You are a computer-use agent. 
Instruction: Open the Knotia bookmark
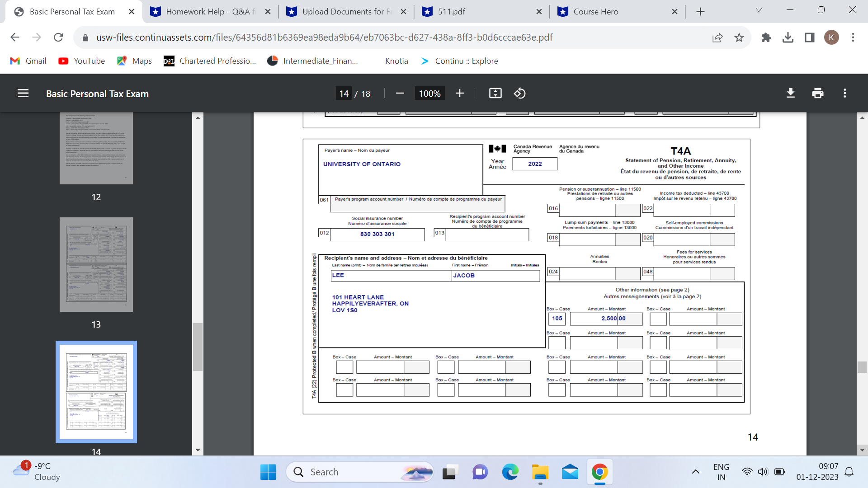(396, 61)
